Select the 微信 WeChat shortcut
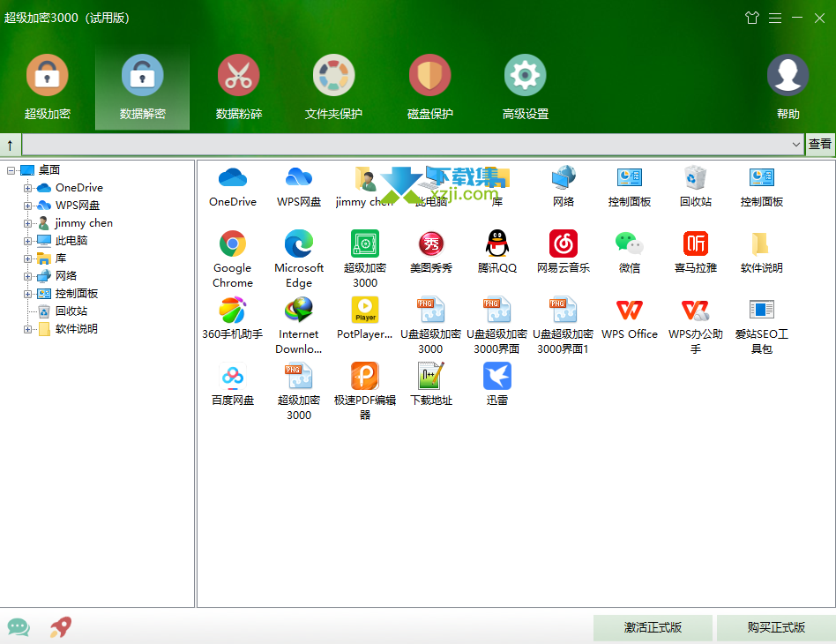Screen dimensions: 836x644 coord(629,253)
